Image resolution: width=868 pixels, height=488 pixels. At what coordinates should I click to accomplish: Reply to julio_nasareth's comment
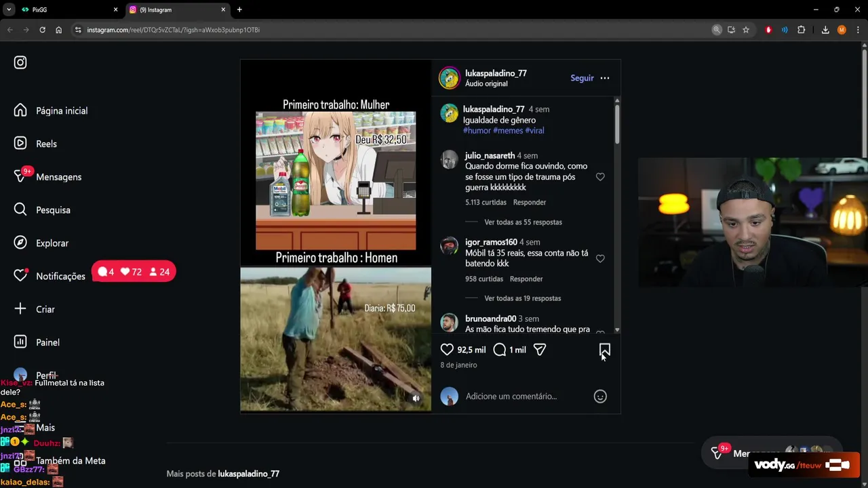[x=530, y=203]
